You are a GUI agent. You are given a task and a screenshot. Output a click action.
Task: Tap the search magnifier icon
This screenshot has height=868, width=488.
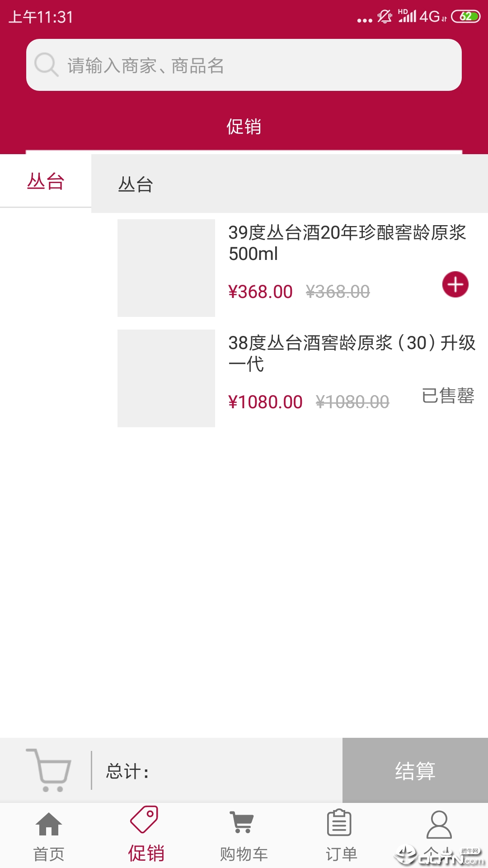click(x=47, y=65)
